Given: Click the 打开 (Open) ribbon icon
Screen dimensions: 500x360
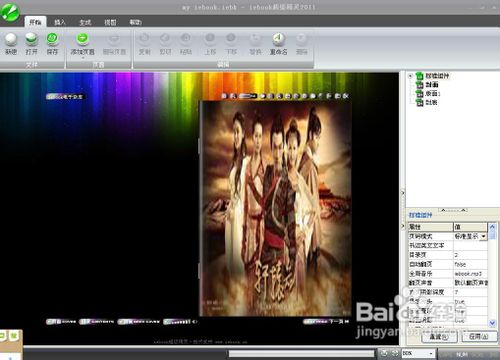Looking at the screenshot, I should tap(31, 43).
